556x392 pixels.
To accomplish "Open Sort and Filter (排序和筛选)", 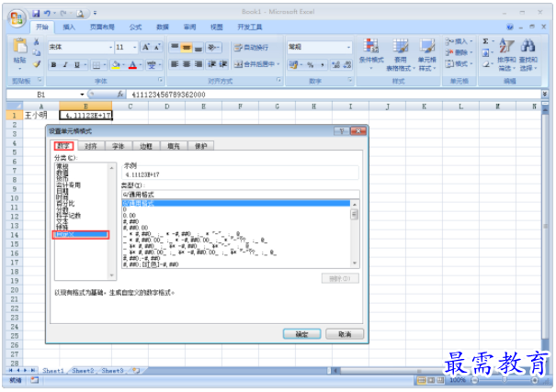I will 506,54.
